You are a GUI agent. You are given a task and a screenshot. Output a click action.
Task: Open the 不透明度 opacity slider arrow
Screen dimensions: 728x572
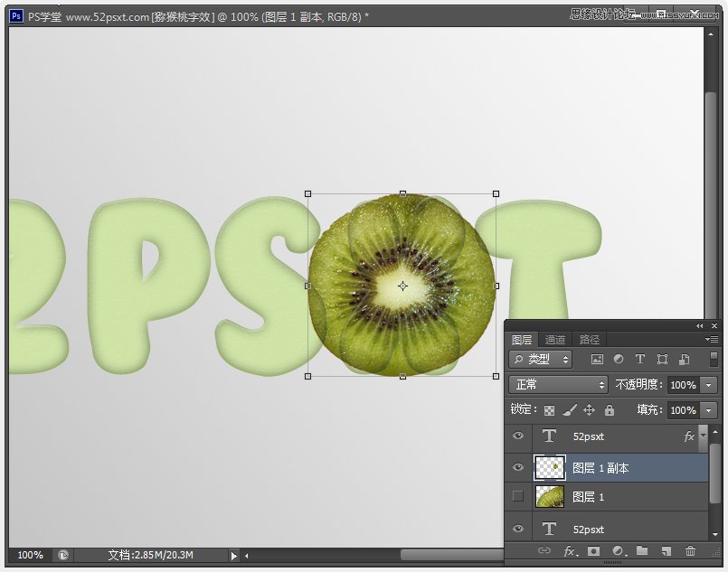(708, 385)
